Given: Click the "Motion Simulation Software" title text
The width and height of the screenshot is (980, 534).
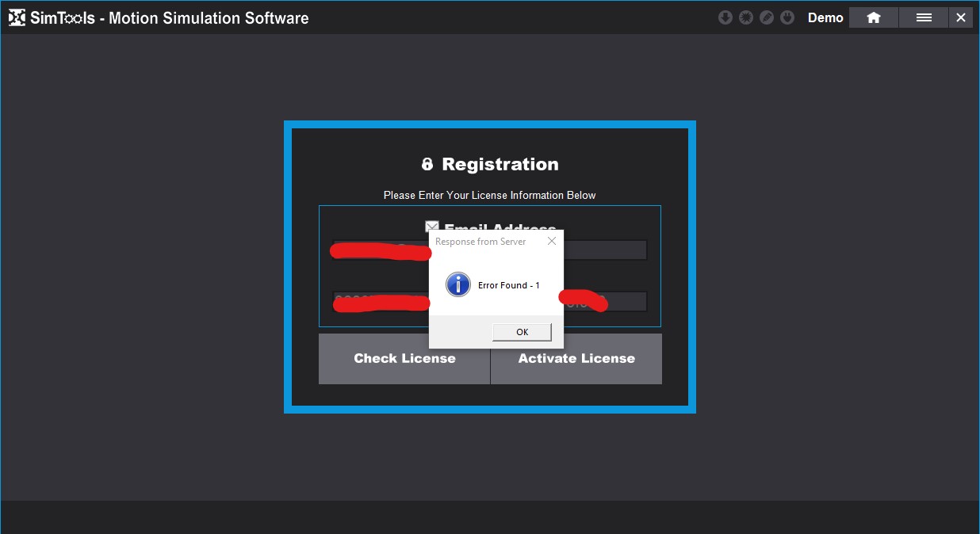Looking at the screenshot, I should (209, 17).
